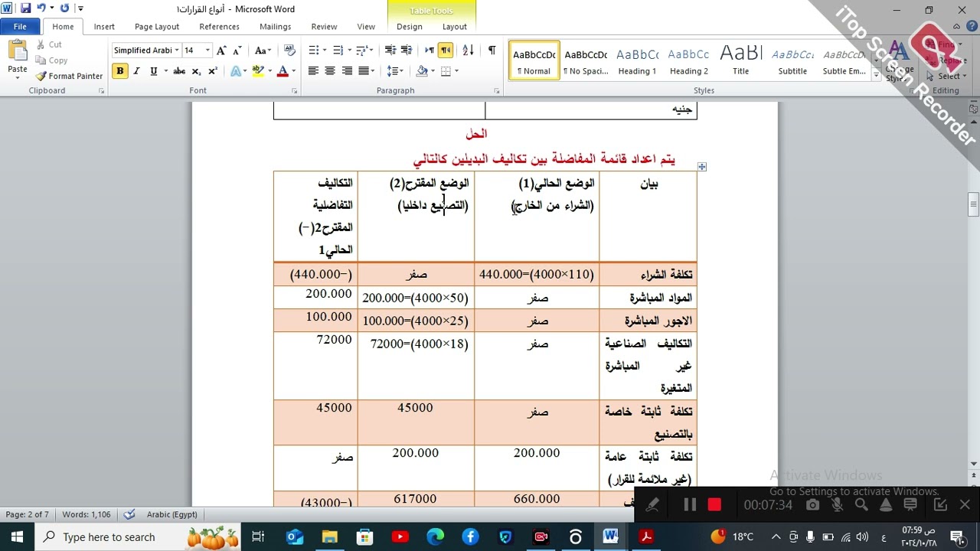
Task: Apply the Heading 1 style
Action: coord(637,60)
